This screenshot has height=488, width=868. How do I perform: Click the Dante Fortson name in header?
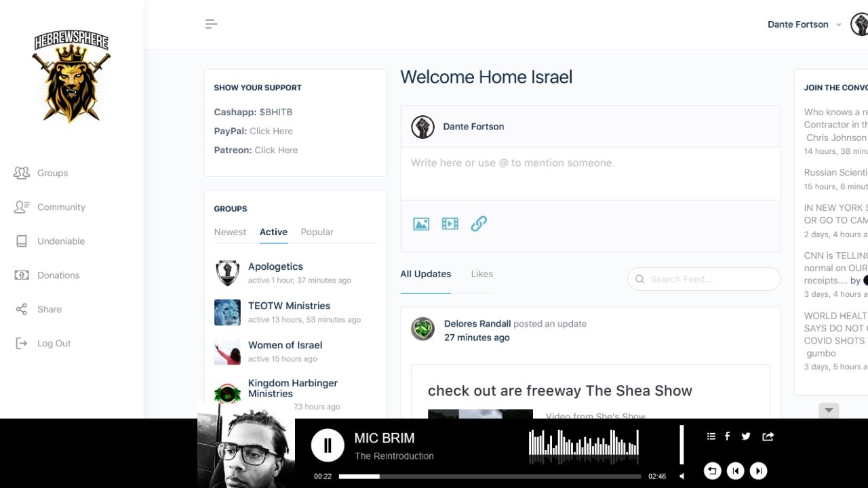point(797,24)
